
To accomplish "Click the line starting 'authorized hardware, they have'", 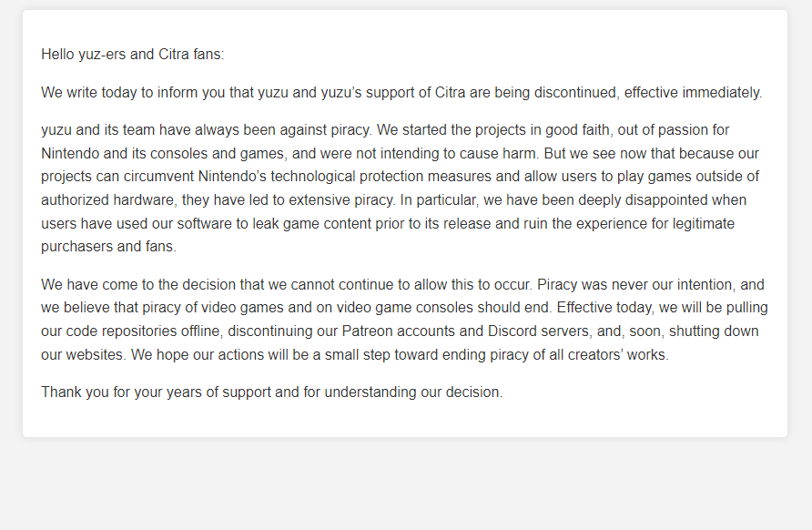I will click(393, 200).
